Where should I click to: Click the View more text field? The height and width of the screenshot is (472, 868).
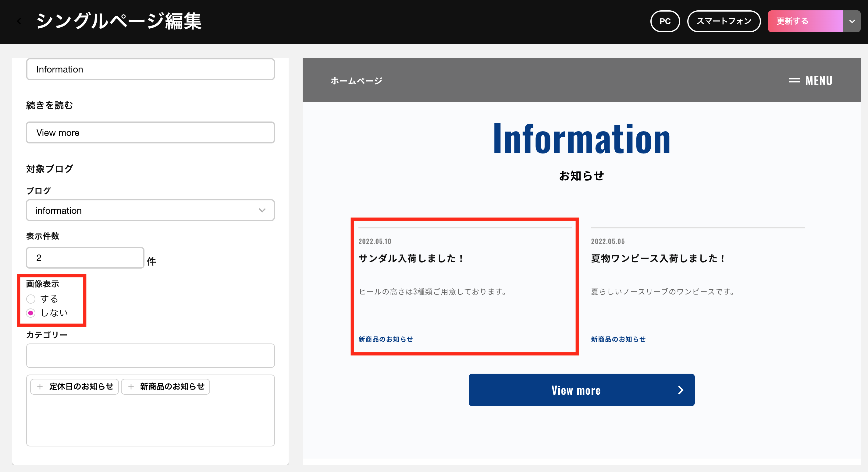(150, 133)
